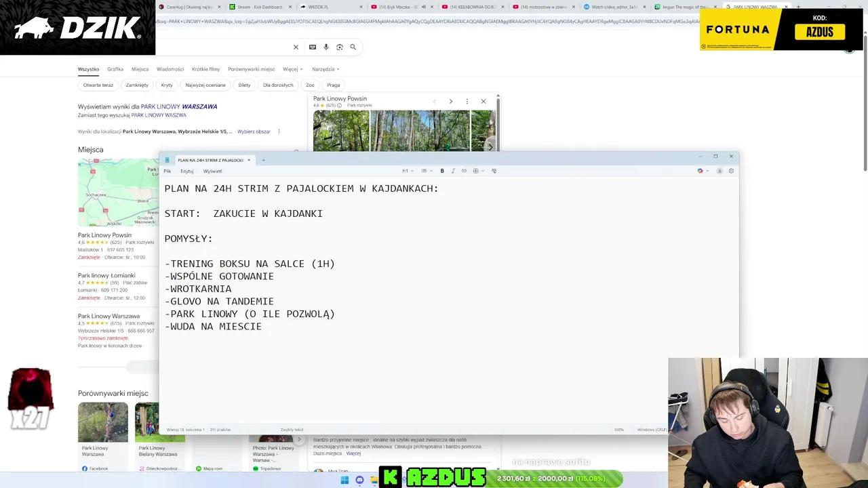Start Google voice search

[326, 47]
